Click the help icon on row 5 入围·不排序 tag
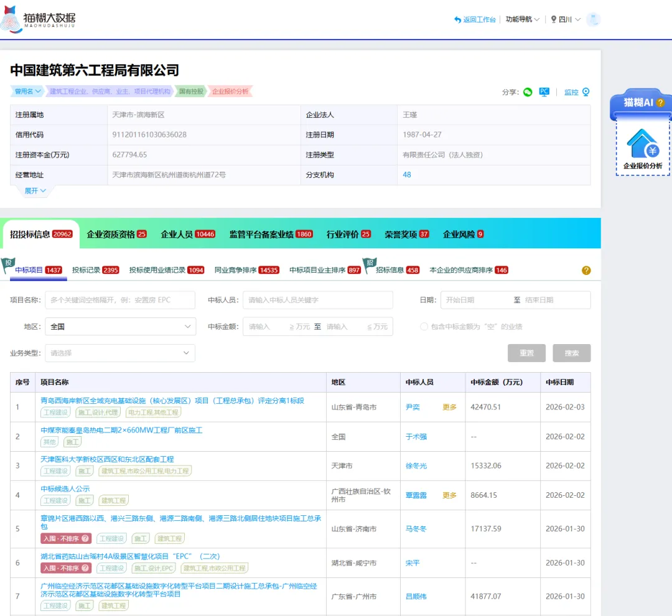 tap(85, 538)
